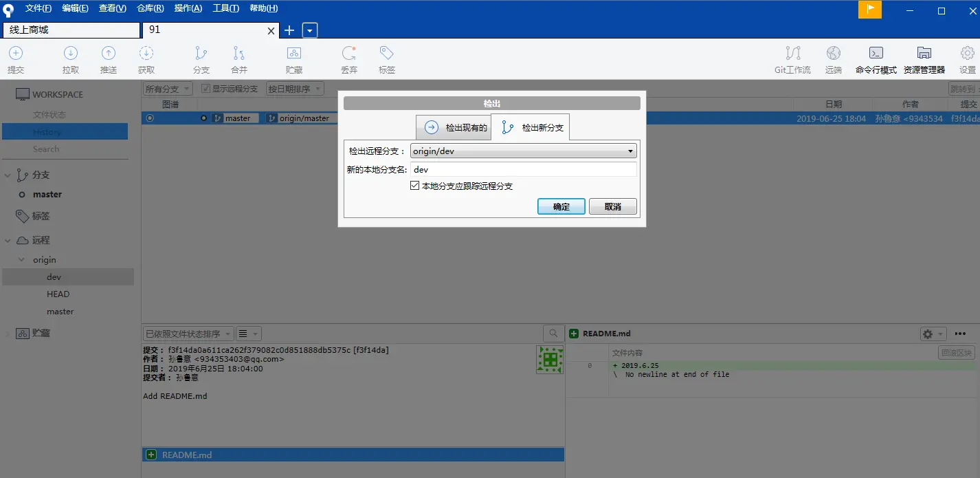Viewport: 980px width, 478px height.
Task: Open the 仓库(R) menu
Action: [151, 8]
